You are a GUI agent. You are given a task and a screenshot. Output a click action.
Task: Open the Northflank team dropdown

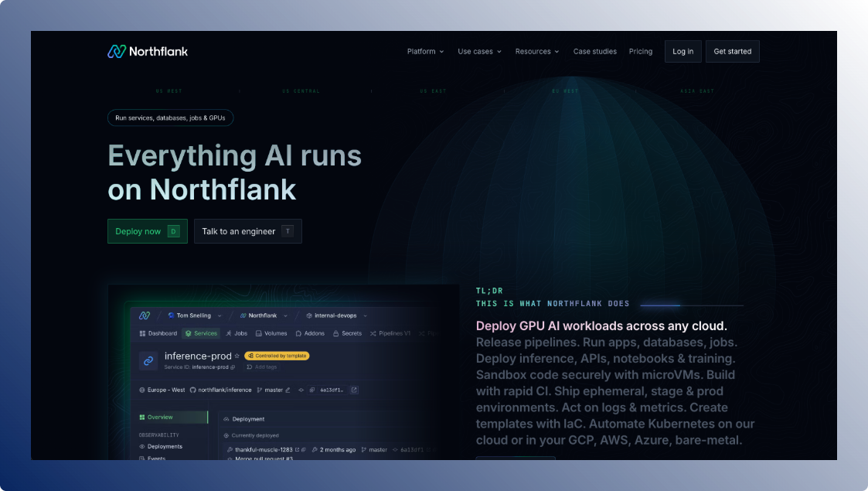click(286, 316)
